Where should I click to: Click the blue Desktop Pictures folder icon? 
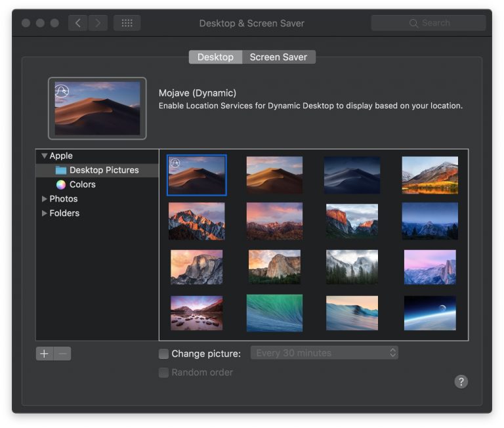[x=61, y=170]
